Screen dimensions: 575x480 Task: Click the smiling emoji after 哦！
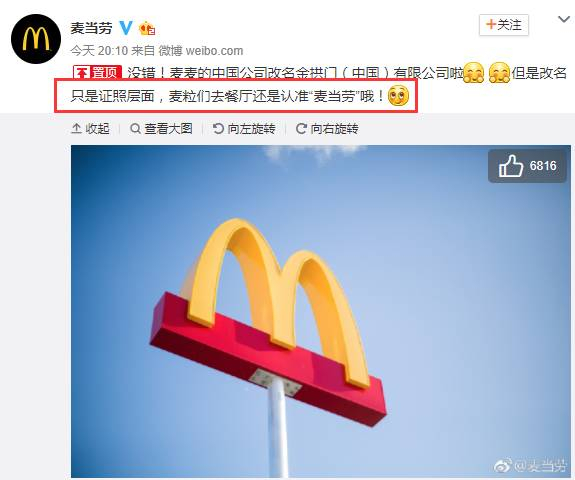398,95
